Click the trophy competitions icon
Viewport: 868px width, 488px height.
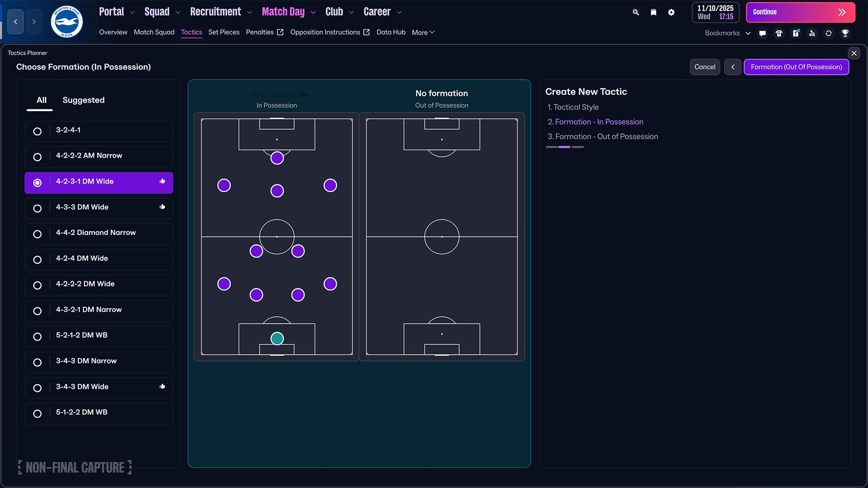pyautogui.click(x=845, y=33)
